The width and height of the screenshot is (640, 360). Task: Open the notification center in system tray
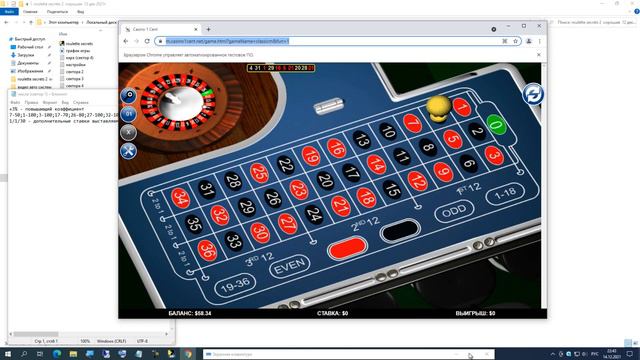pos(630,354)
